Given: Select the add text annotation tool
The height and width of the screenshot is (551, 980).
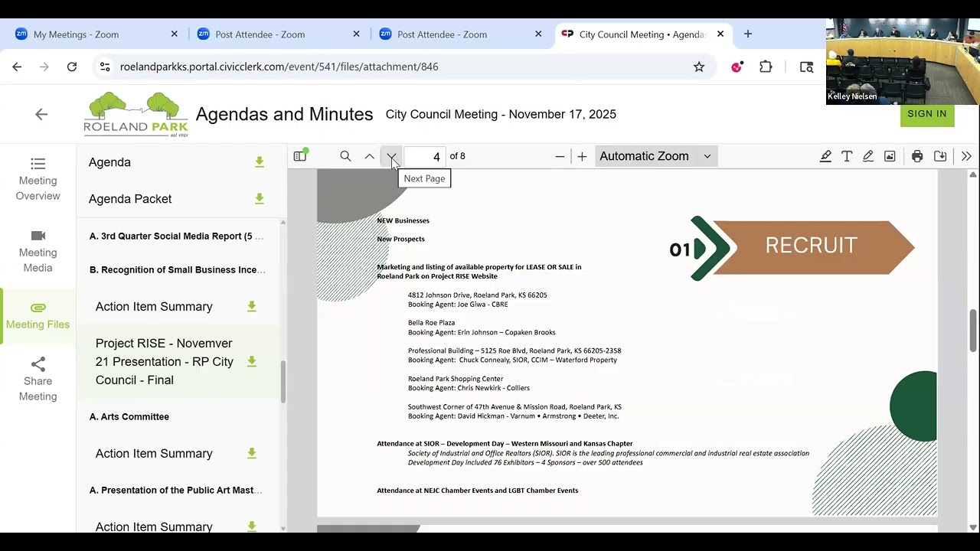Looking at the screenshot, I should [x=847, y=156].
